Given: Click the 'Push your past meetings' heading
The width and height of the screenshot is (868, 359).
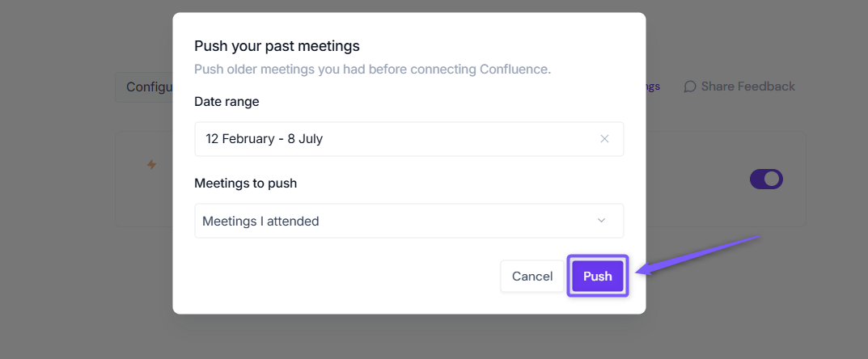Looking at the screenshot, I should point(277,46).
